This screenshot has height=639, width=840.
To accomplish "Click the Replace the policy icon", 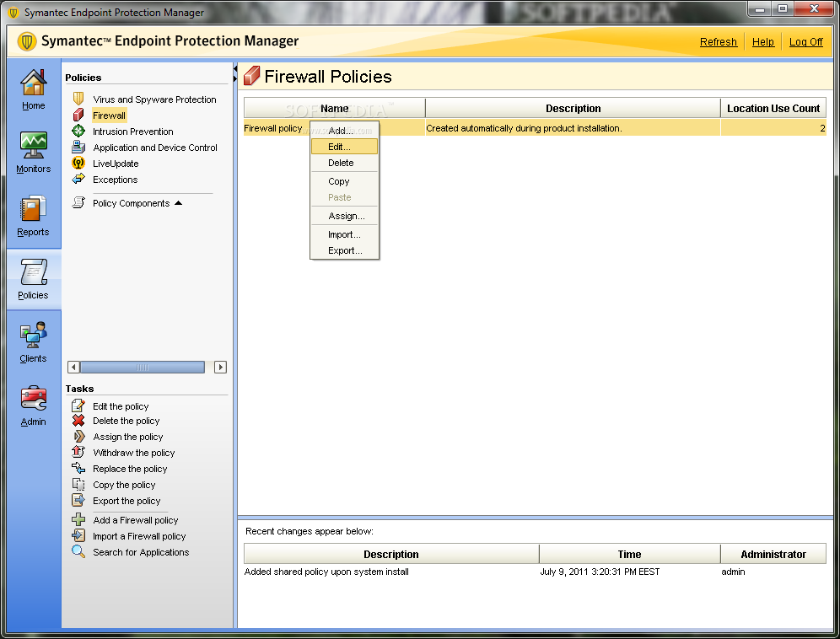I will (78, 468).
